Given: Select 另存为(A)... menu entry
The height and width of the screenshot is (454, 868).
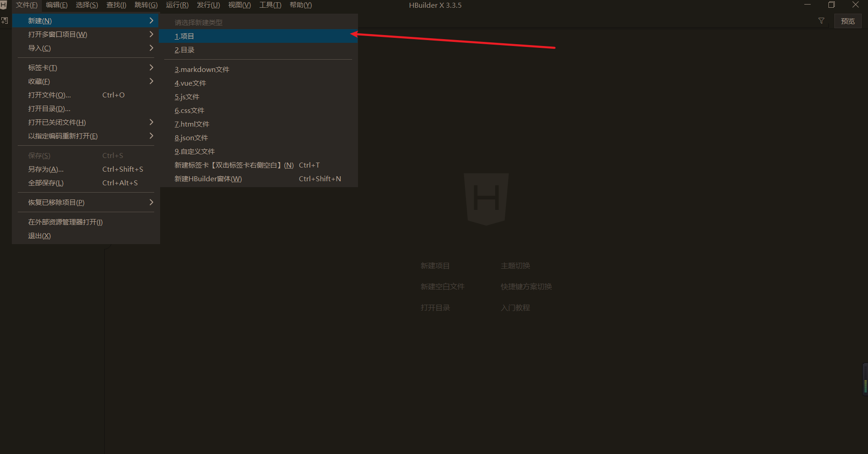Looking at the screenshot, I should [86, 169].
